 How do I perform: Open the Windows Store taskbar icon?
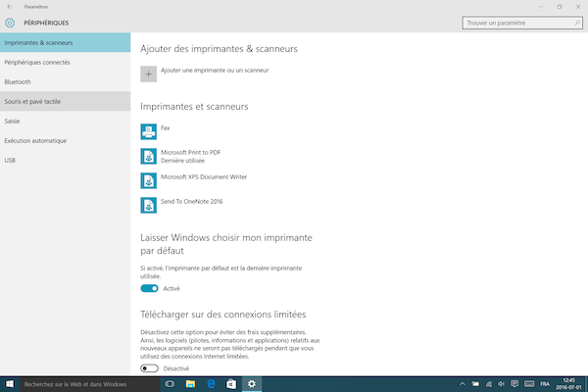(x=231, y=384)
